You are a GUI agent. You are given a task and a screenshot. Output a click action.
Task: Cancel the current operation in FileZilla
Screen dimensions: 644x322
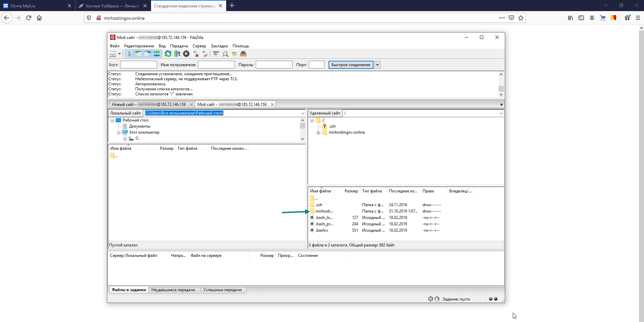click(186, 54)
